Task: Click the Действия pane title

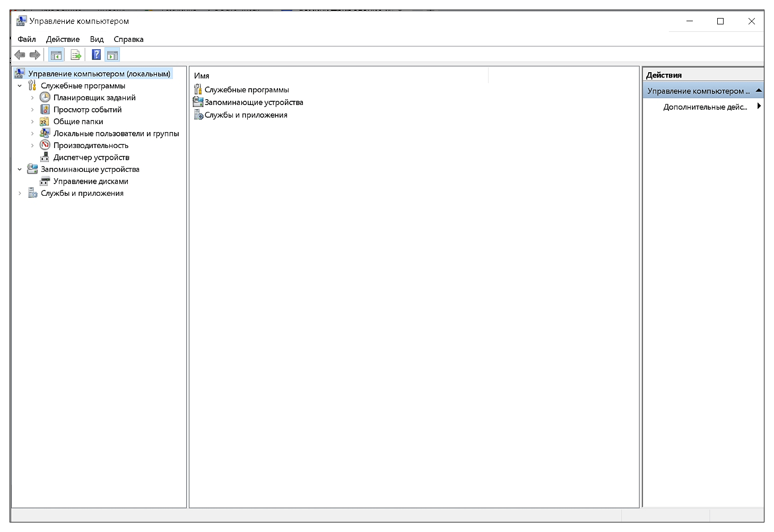Action: [x=664, y=75]
